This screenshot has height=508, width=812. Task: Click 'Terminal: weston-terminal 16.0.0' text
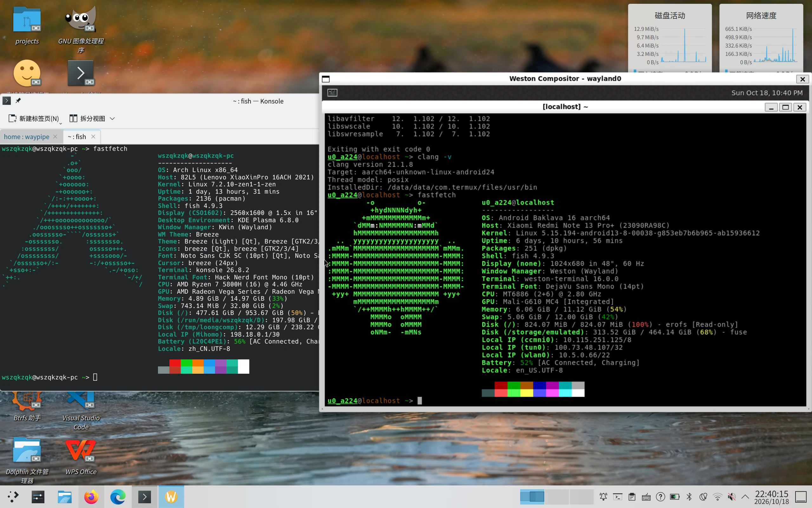pyautogui.click(x=550, y=279)
